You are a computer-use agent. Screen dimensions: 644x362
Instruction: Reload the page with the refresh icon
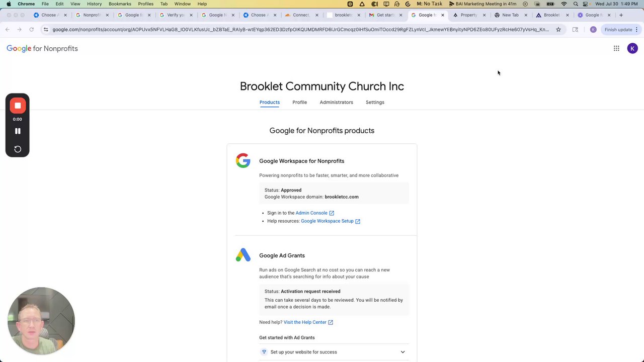[x=31, y=30]
